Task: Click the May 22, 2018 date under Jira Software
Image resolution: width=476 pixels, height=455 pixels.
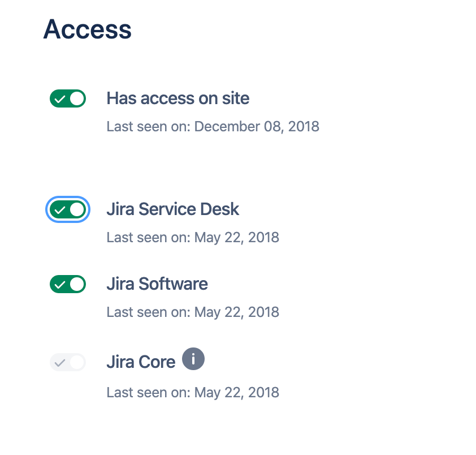Action: [x=193, y=312]
